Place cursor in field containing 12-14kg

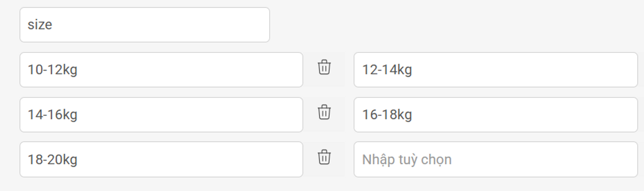(x=496, y=70)
